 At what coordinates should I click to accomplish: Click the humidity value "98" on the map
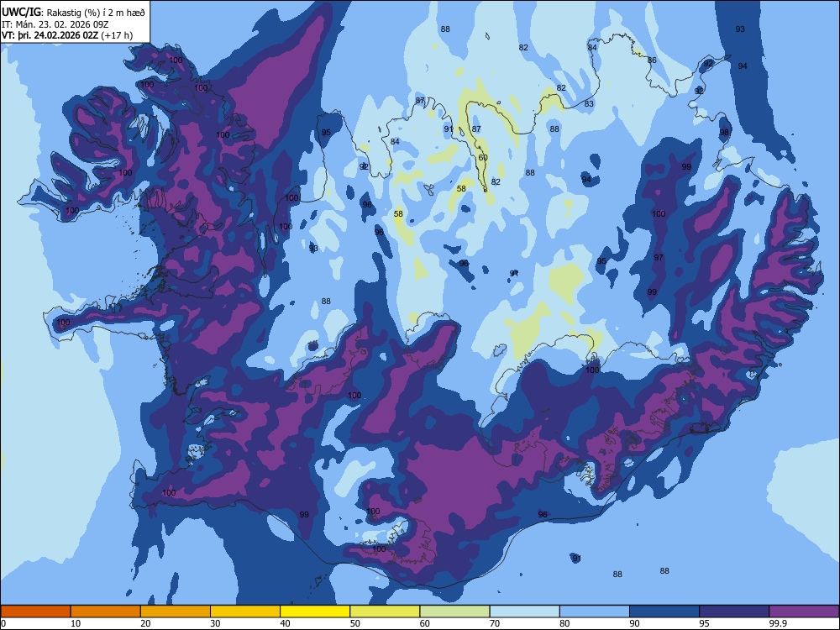[724, 133]
